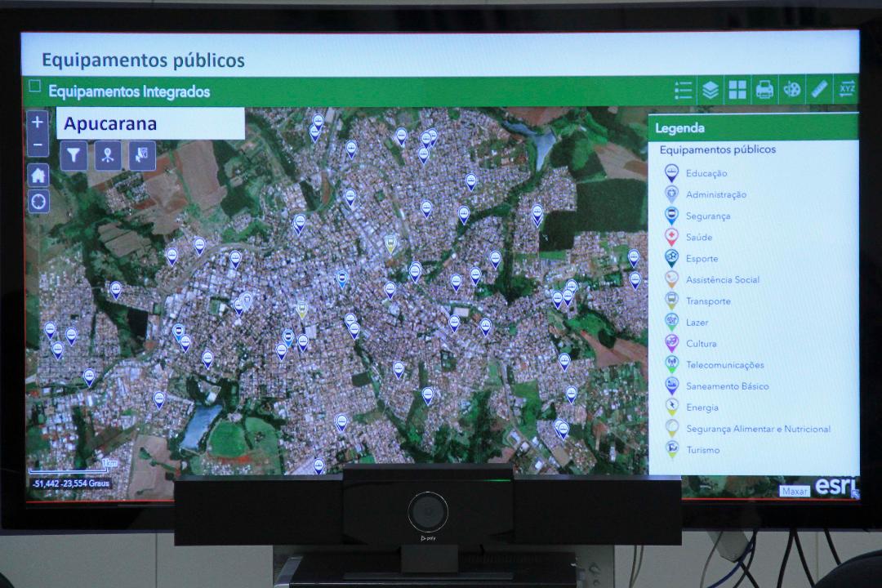Activate the select-features cursor tool

(141, 155)
